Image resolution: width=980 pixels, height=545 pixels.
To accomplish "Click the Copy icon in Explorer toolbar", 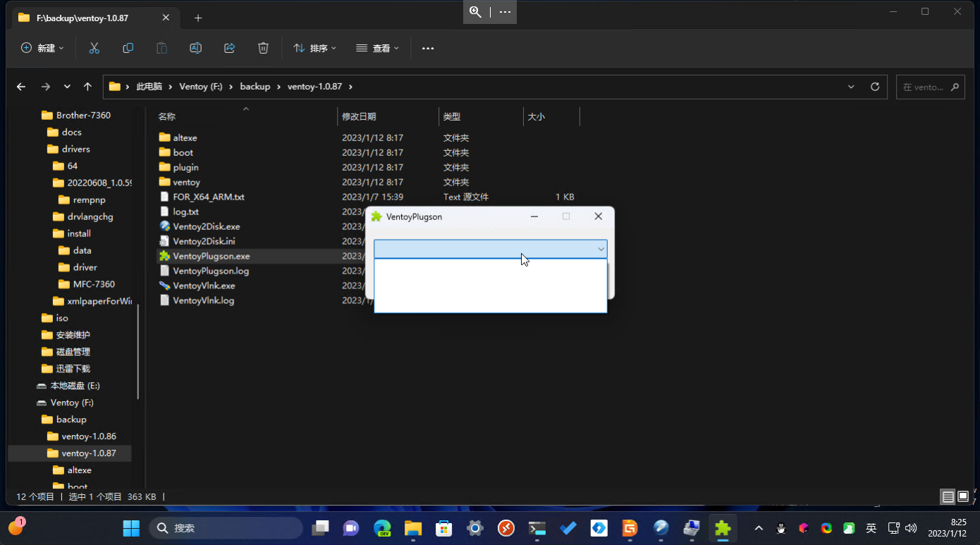I will (x=128, y=48).
